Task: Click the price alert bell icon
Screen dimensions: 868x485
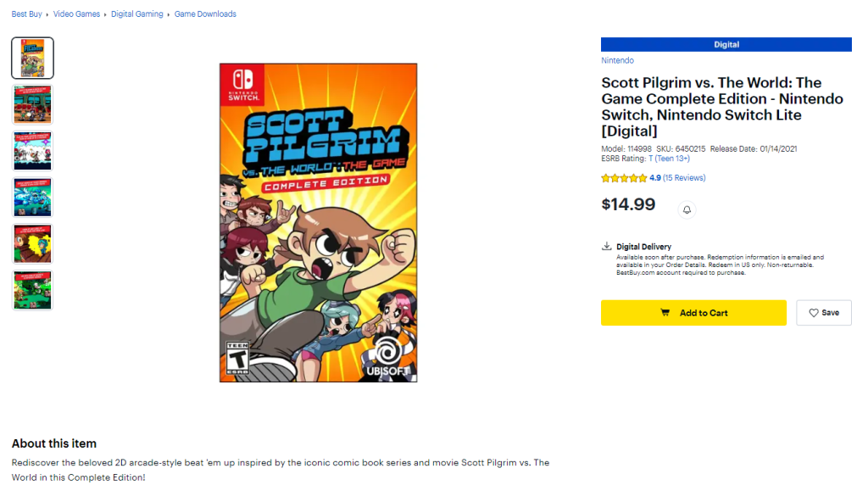Action: 687,209
